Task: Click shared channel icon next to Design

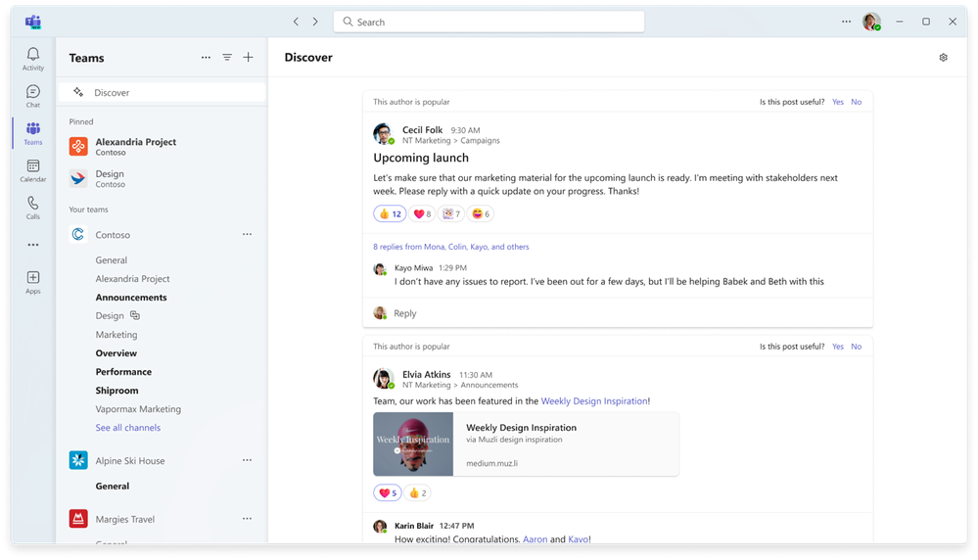Action: (135, 315)
